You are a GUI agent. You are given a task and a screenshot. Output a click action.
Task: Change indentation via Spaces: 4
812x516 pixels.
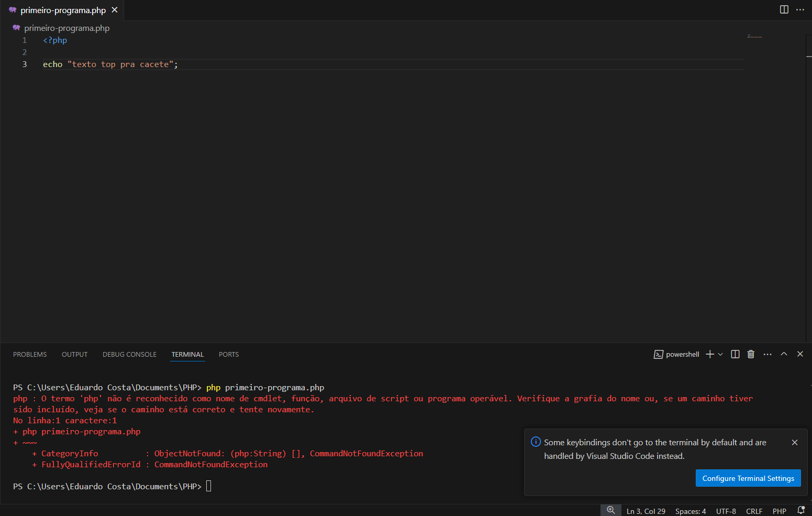point(691,511)
